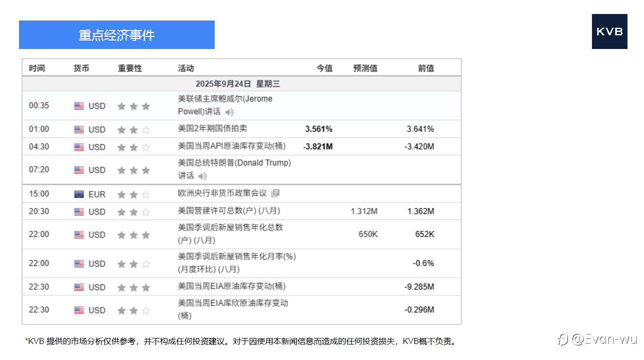The height and width of the screenshot is (360, 644).
Task: Click the KVB logo in the top corner
Action: coord(609,31)
